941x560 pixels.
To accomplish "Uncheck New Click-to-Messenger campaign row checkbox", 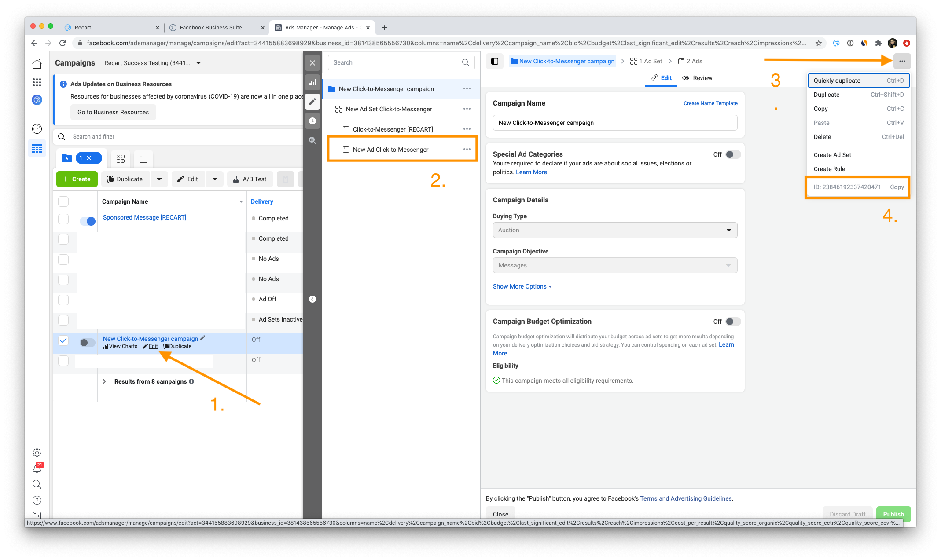I will [x=63, y=340].
